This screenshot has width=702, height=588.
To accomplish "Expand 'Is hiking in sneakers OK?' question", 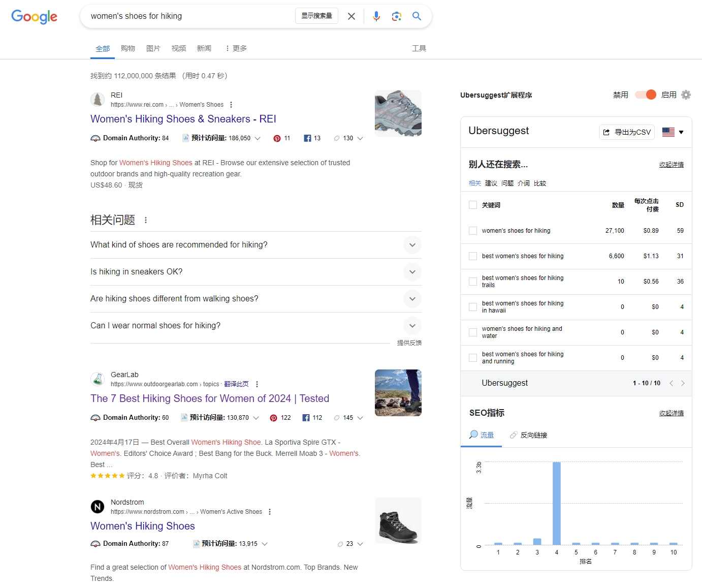I will click(x=412, y=272).
